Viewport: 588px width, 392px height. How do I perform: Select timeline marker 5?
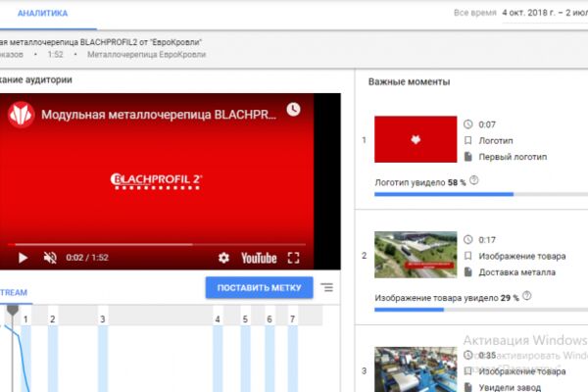245,319
